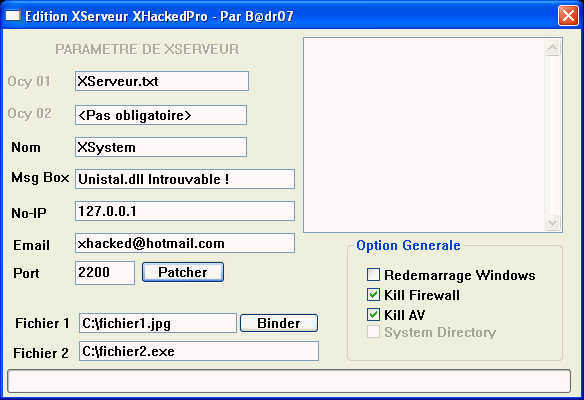Click the Fichier 1 path field

(x=158, y=323)
